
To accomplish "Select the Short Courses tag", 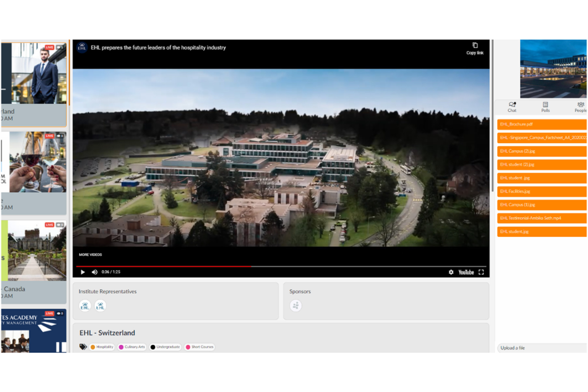I will click(200, 347).
